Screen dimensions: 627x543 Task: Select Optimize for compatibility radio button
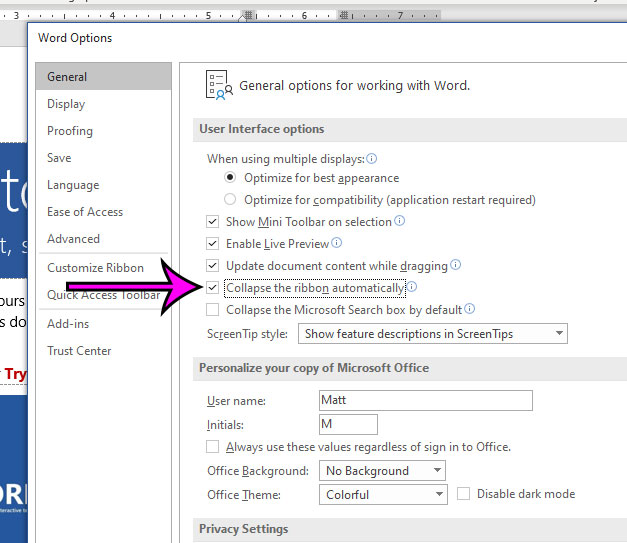coord(230,199)
